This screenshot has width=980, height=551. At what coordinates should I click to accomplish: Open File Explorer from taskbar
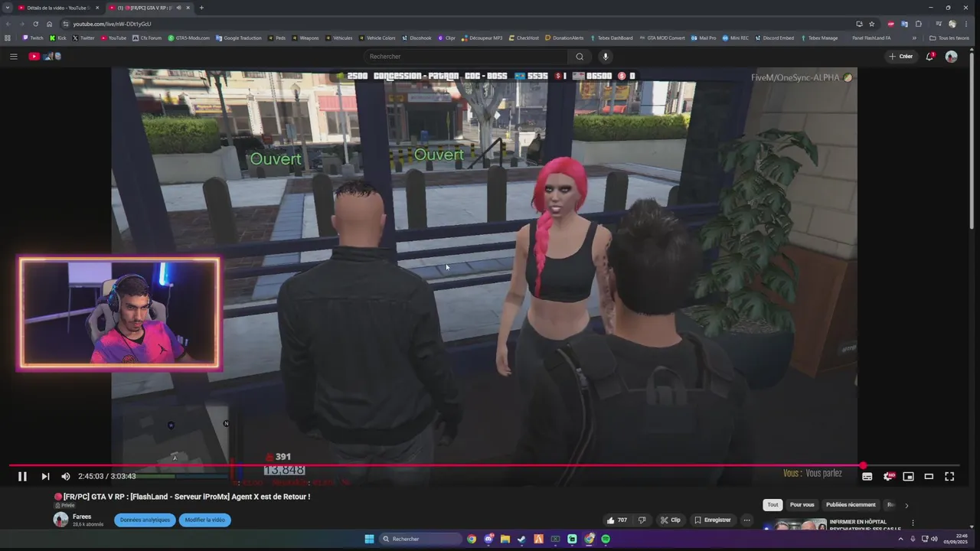point(505,539)
